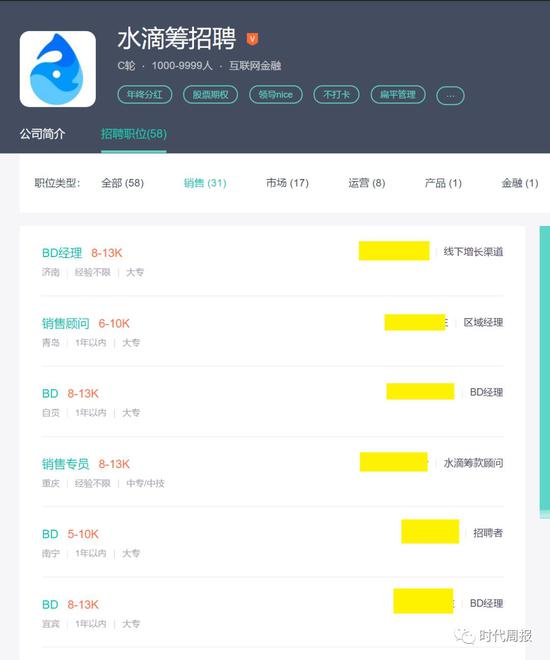Filter positions by 运营 (8)

(367, 183)
